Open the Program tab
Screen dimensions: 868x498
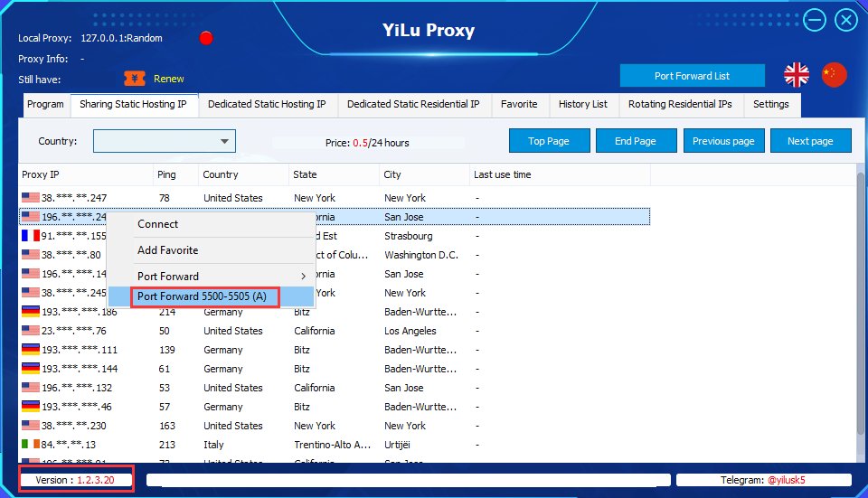(45, 105)
